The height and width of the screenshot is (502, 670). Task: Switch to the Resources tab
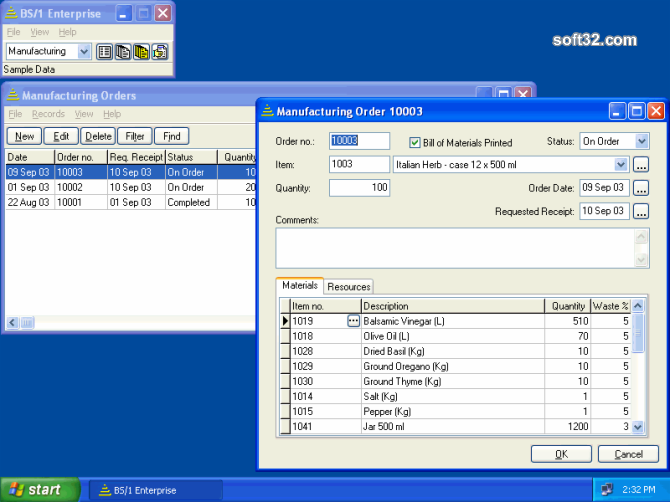click(x=349, y=287)
